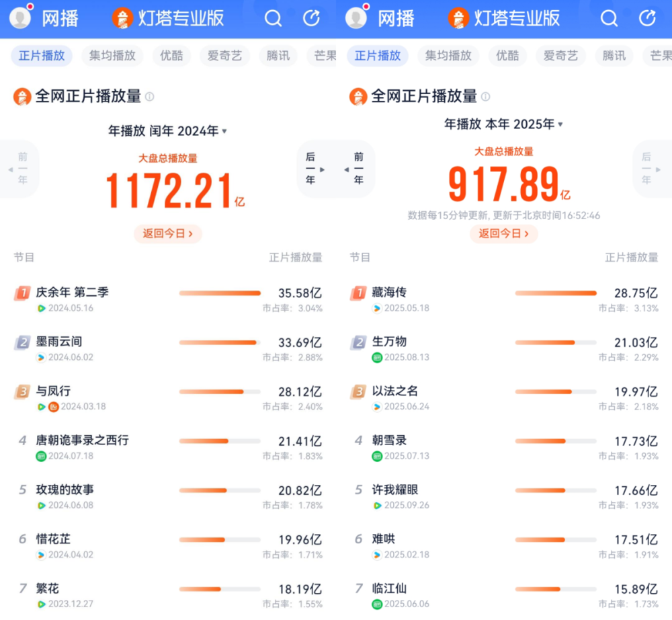Tap the rank 1 badge beside 庆余年 第二季
This screenshot has width=672, height=620.
click(x=23, y=293)
